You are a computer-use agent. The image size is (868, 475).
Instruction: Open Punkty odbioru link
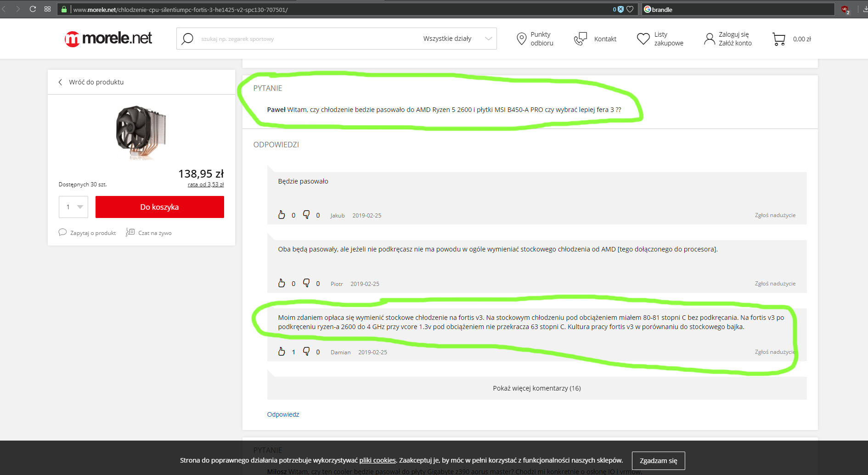click(542, 39)
